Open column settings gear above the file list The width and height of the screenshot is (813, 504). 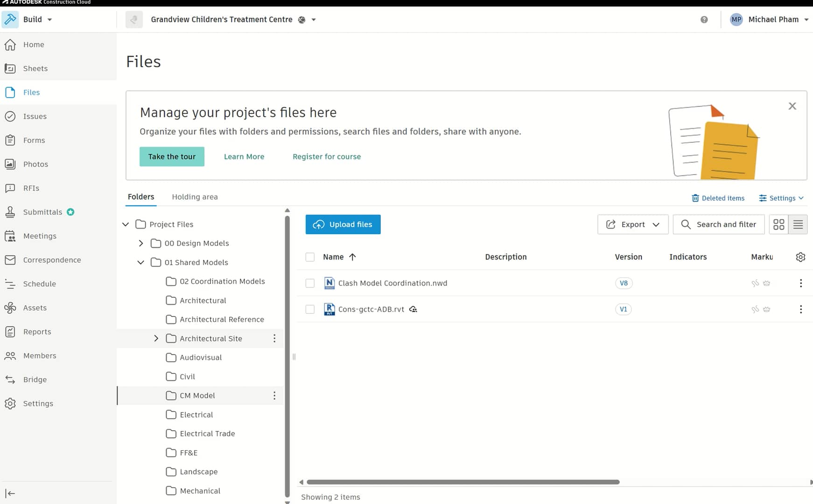(x=800, y=257)
